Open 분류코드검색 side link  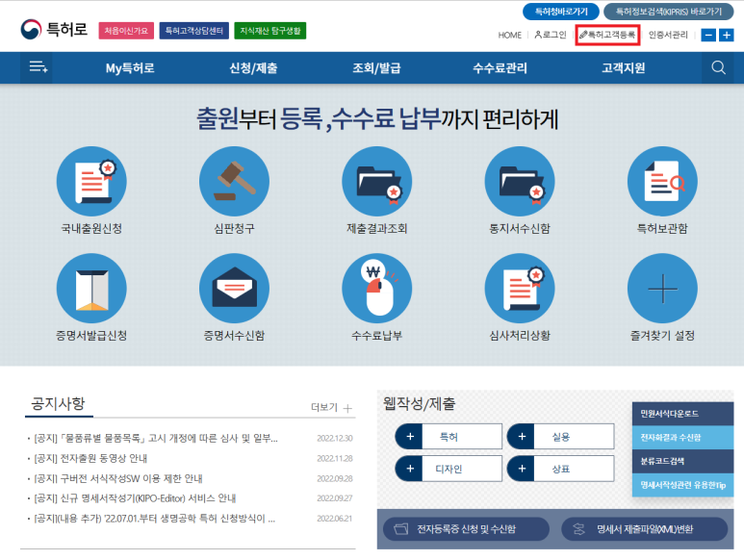(682, 461)
